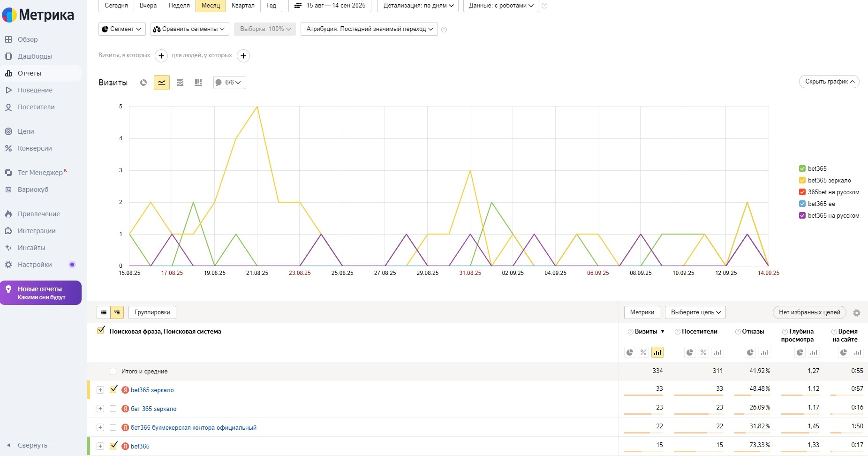The image size is (868, 456).
Task: Open the 6/6 series dropdown
Action: point(229,83)
